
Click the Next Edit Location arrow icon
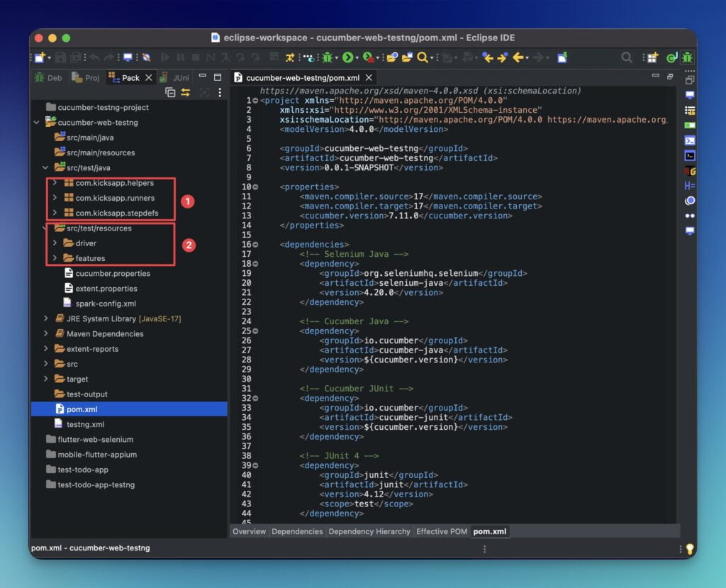click(503, 57)
